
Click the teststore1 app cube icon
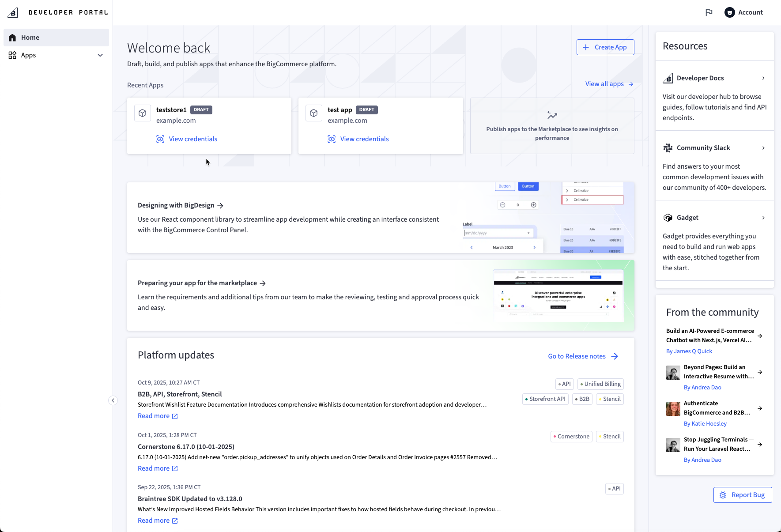click(x=143, y=113)
